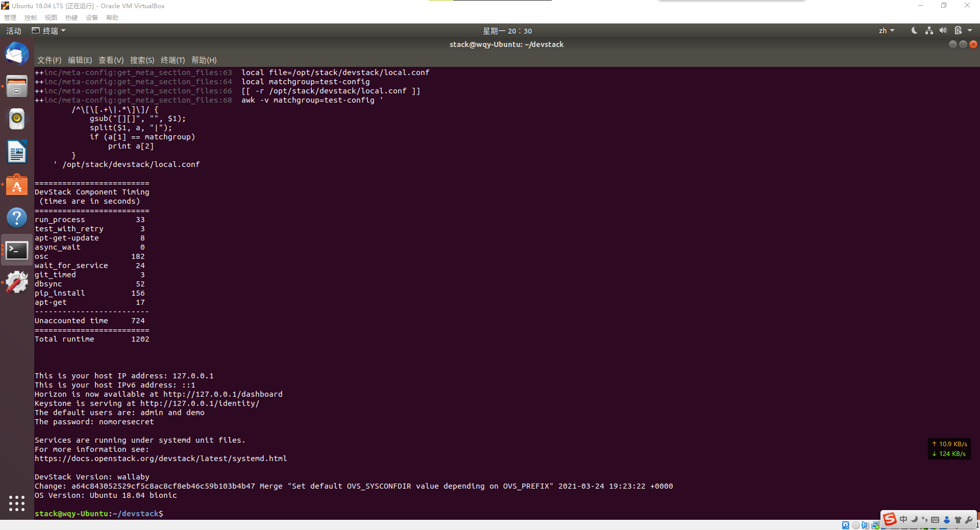Click 'The password: nomoresecret' line
Screen dimensions: 980x530
pos(94,422)
